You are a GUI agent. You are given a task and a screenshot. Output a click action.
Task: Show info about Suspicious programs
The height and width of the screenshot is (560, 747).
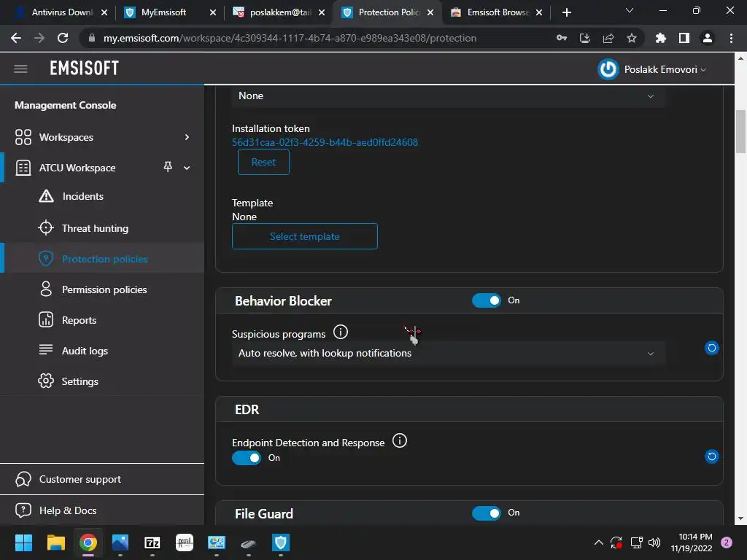[341, 332]
